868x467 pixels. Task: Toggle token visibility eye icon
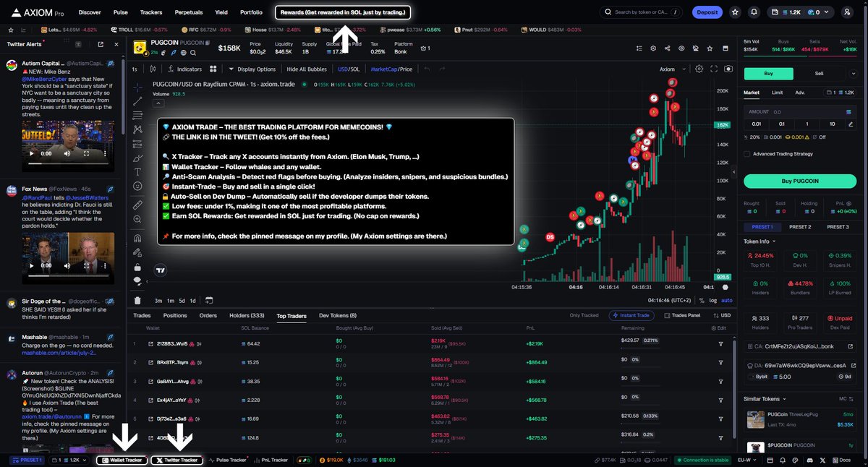pos(681,48)
